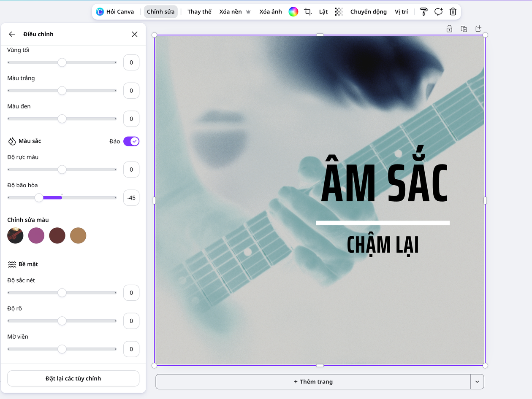Screen dimensions: 532x399
Task: Click the Độ rực màu value field
Action: point(131,170)
